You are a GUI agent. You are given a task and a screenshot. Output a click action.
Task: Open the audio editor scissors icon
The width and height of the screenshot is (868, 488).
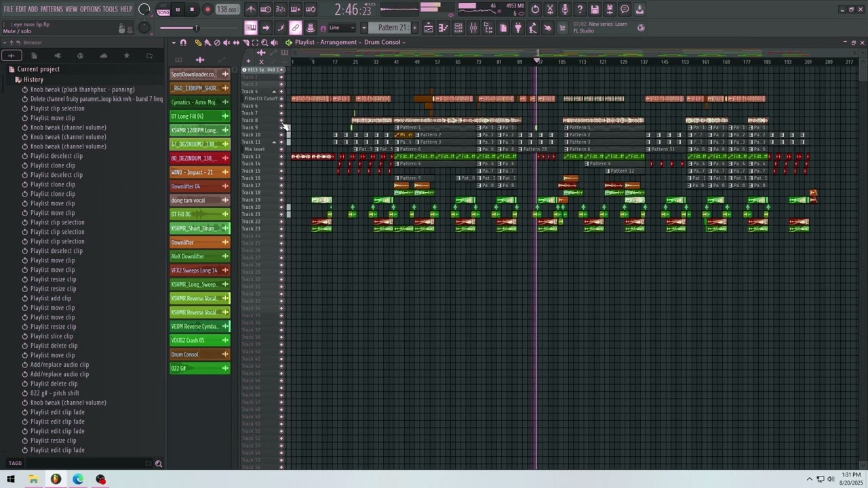pos(550,9)
